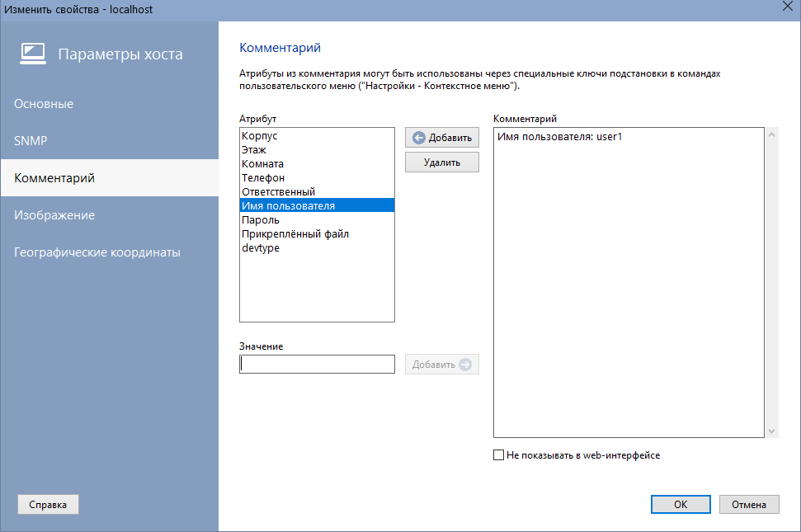This screenshot has width=801, height=532.
Task: Click the host parameters computer icon
Action: click(x=33, y=54)
